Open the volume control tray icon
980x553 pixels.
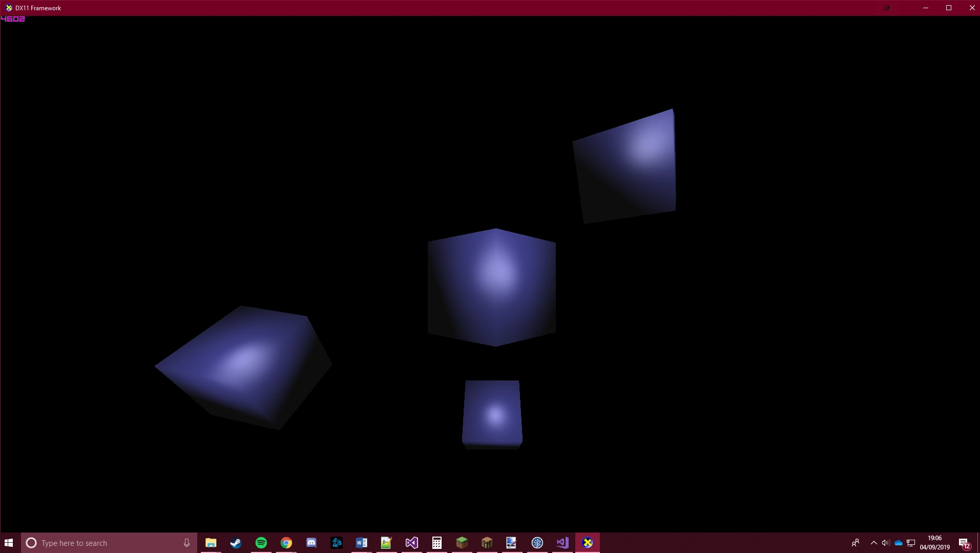point(886,543)
